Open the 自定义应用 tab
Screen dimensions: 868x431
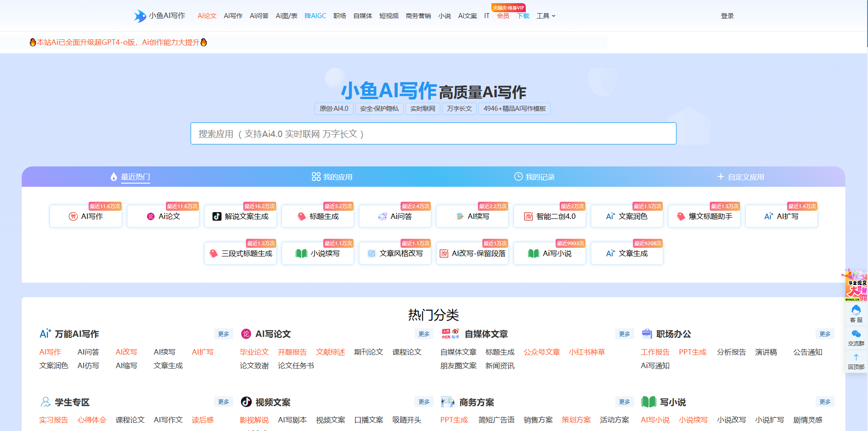[741, 177]
